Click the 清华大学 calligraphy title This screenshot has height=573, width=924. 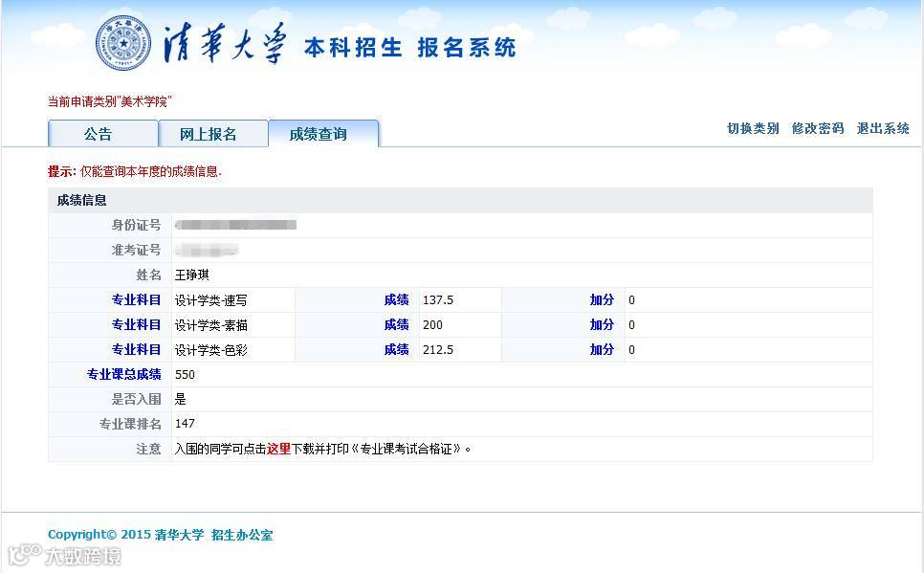click(225, 44)
